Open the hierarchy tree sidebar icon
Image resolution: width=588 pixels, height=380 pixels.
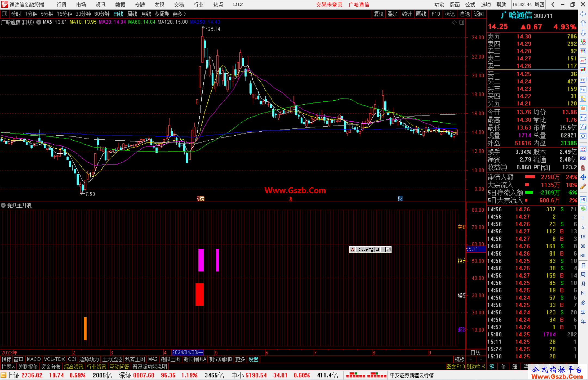[583, 99]
